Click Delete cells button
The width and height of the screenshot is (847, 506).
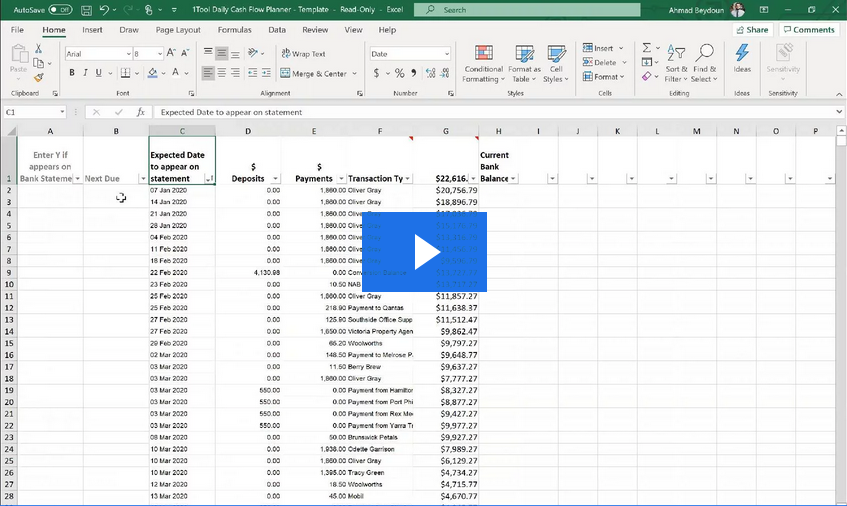click(600, 62)
